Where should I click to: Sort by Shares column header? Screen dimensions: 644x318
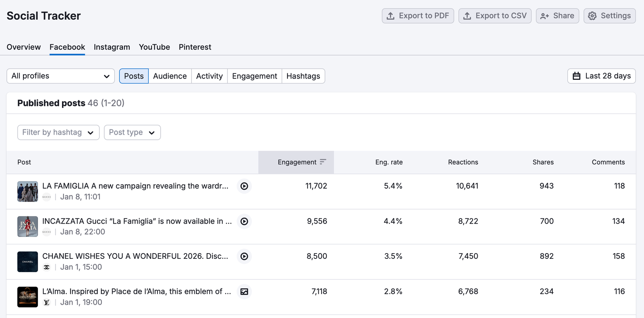point(543,162)
